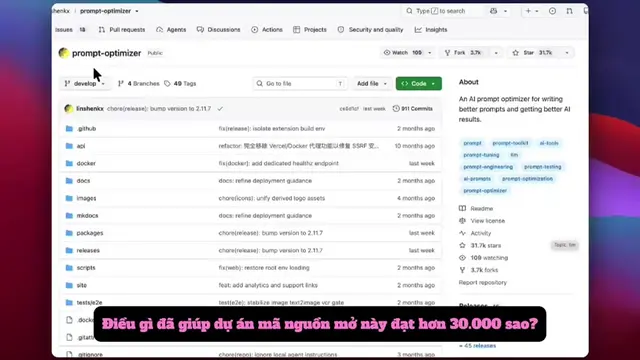
Task: Open the Activity link
Action: 475,233
